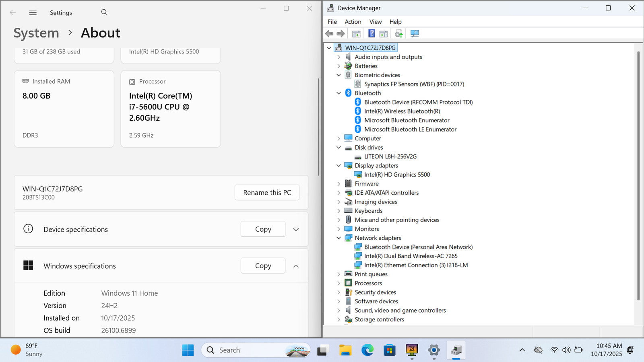Click the Settings back arrow
The image size is (644, 362).
pos(13,12)
